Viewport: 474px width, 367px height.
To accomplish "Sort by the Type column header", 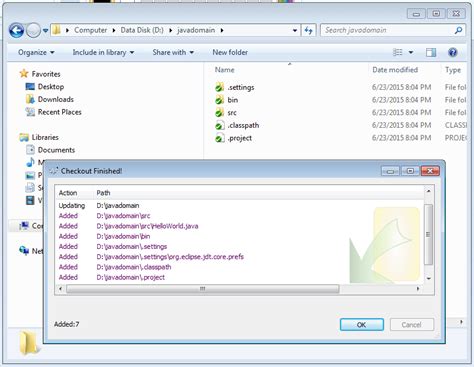I will click(x=453, y=70).
